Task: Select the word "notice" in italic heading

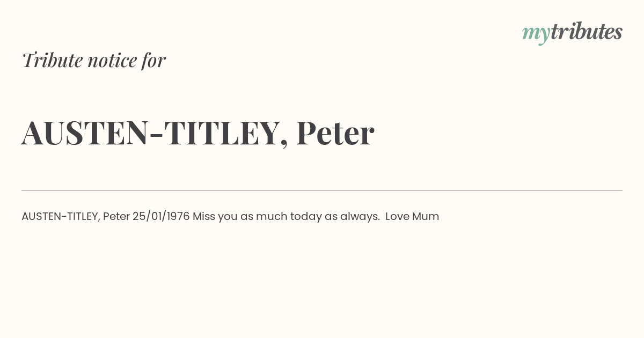Action: click(112, 61)
